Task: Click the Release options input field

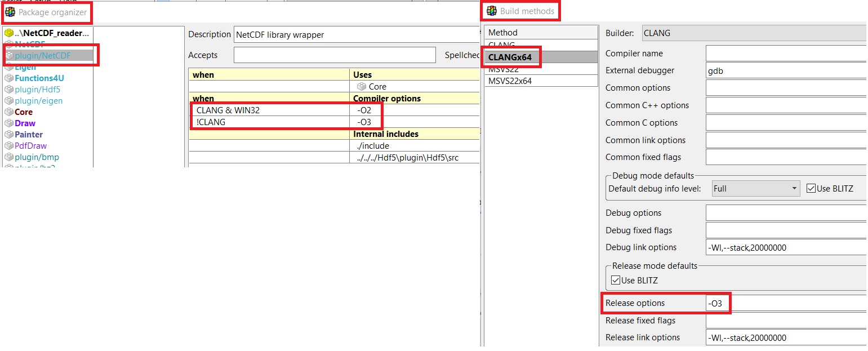Action: point(786,303)
